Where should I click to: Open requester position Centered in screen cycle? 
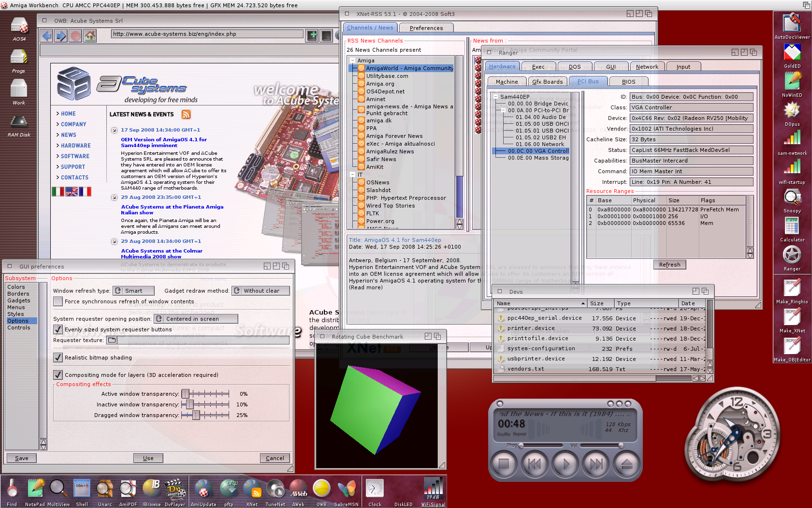tap(196, 319)
